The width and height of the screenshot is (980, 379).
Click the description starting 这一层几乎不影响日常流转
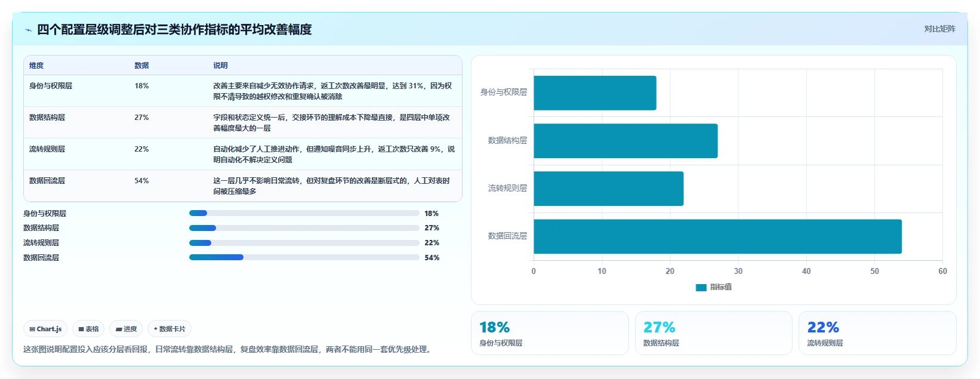pos(332,186)
